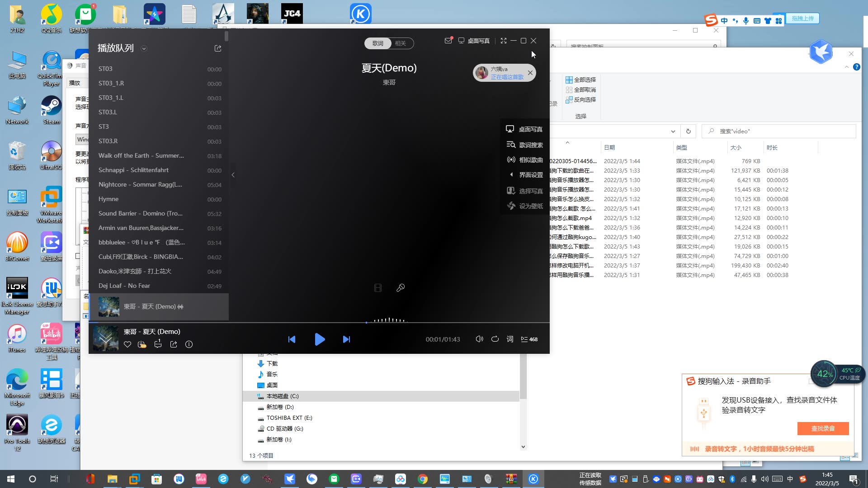Open the comments icon in the player bar
Viewport: 868px width, 488px height.
point(158,345)
